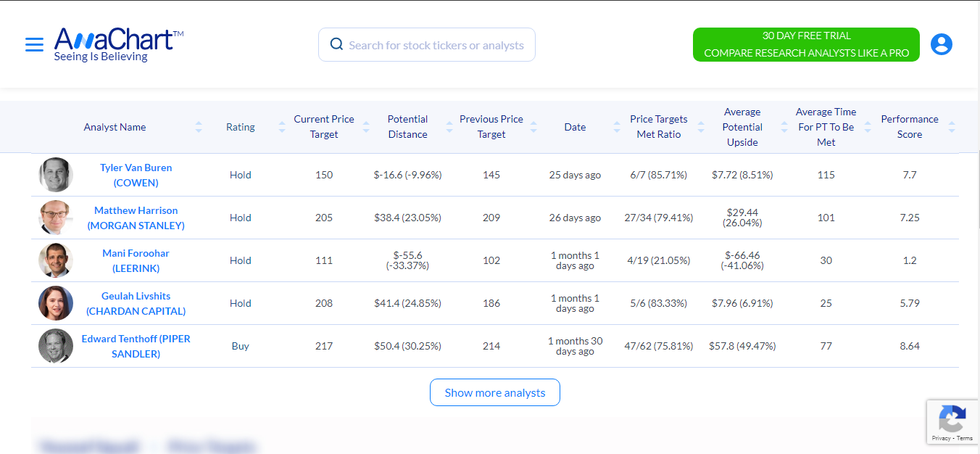Sort the table by Analyst Name
This screenshot has width=980, height=454.
click(198, 126)
